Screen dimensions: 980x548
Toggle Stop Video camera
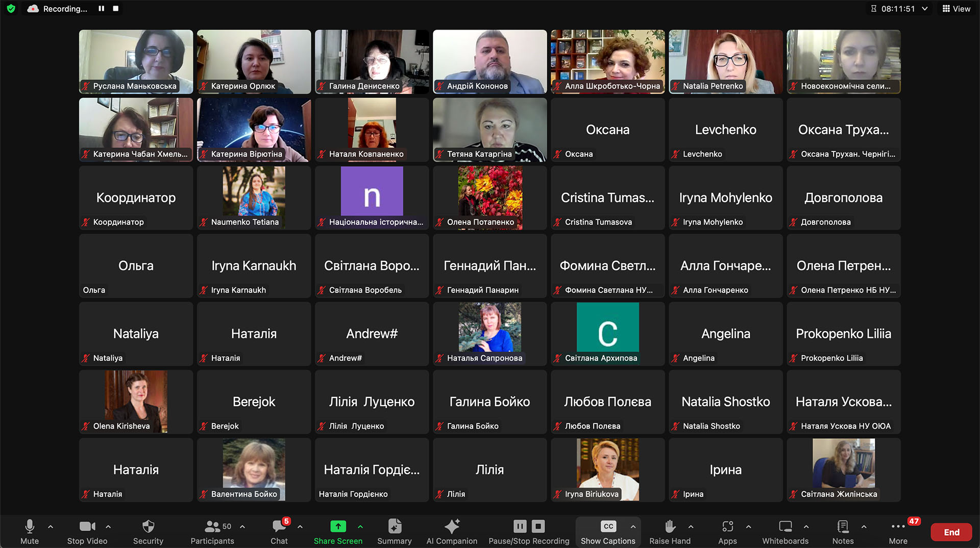pos(87,527)
